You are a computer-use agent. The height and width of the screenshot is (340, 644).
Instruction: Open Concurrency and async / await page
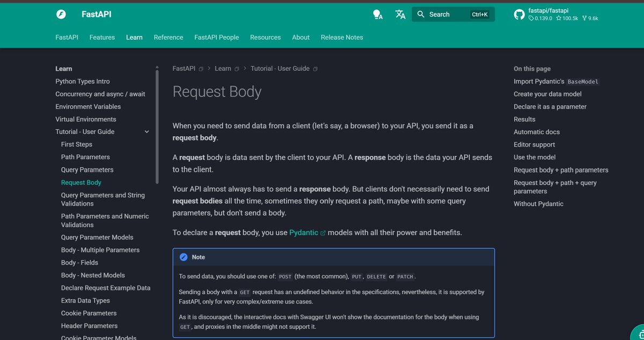coord(100,94)
